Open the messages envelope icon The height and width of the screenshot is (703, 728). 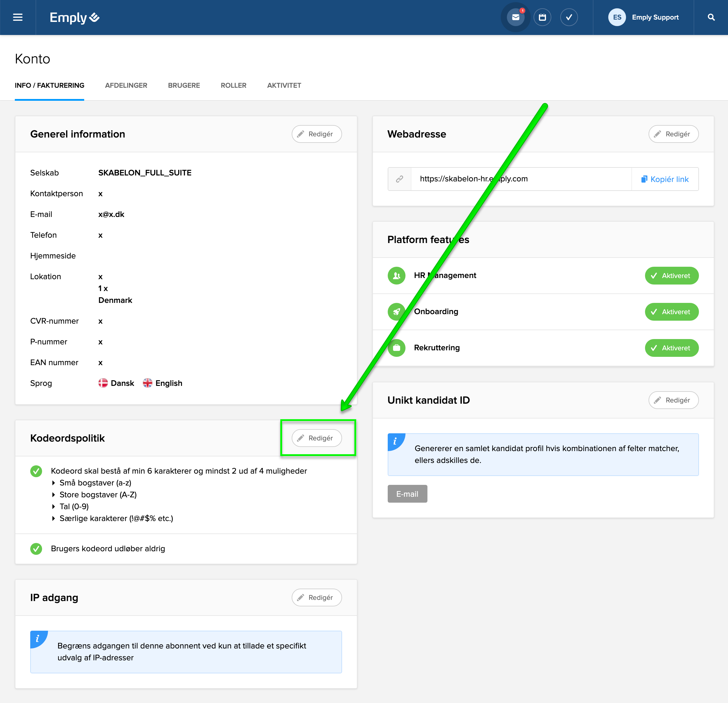[515, 17]
